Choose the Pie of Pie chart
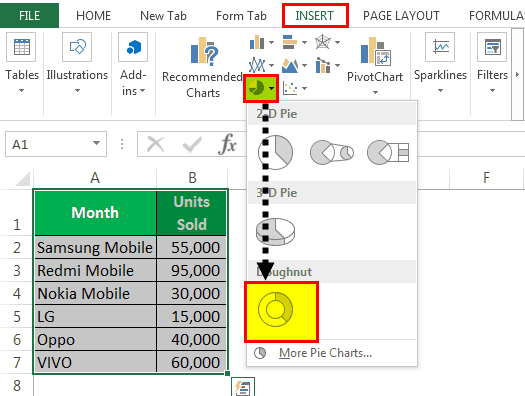The width and height of the screenshot is (525, 396). pos(332,153)
